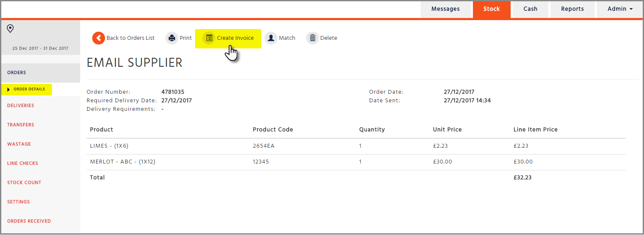Screen dimensions: 644x235
Task: Navigate to Stock Count
Action: pyautogui.click(x=24, y=183)
